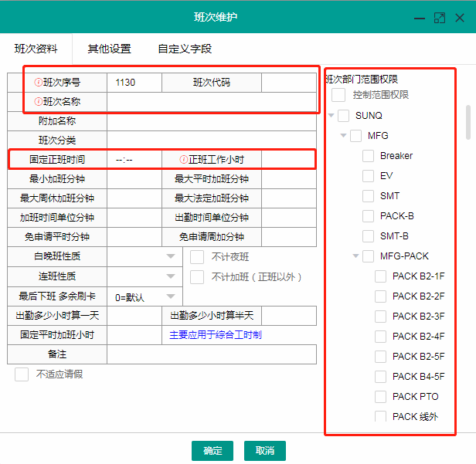This screenshot has height=464, width=476.
Task: Click the info icon beside 班次名称
Action: click(x=39, y=102)
